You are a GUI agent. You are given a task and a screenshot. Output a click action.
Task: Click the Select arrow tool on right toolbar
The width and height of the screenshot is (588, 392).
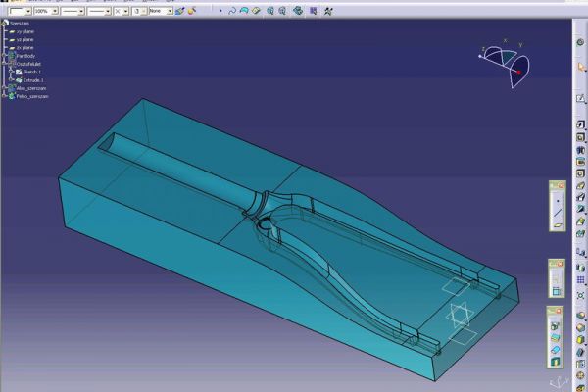click(581, 67)
